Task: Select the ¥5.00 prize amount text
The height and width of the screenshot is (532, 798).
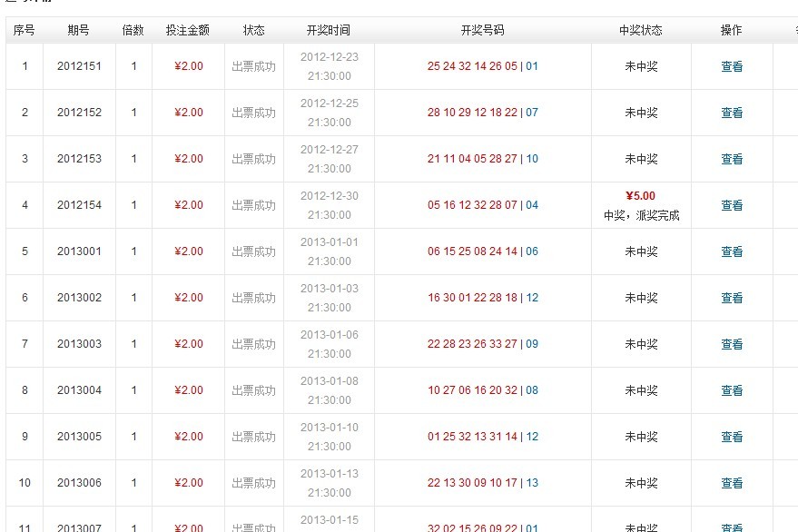Action: point(640,196)
